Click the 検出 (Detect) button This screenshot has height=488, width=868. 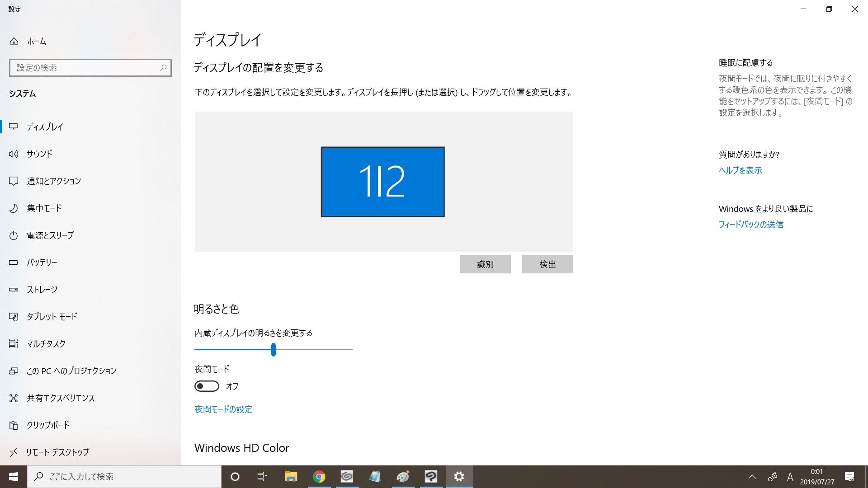[x=547, y=264]
